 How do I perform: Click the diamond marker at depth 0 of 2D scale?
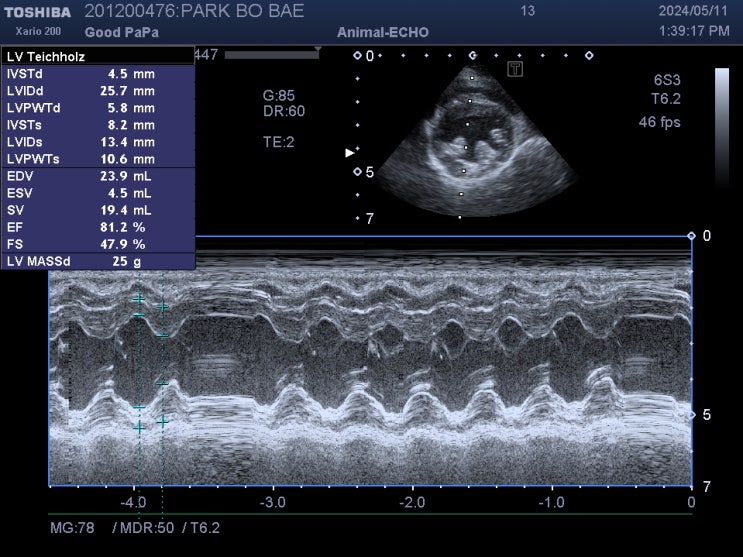pyautogui.click(x=357, y=56)
